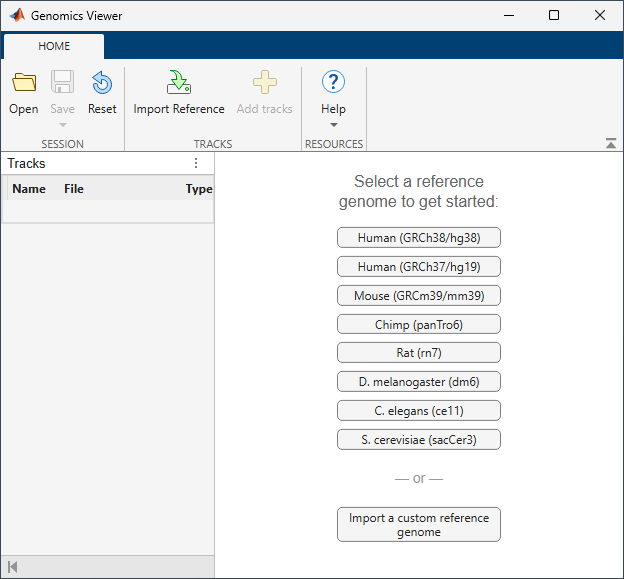
Task: Select Human (GRCh37/hg19) reference genome
Action: point(419,267)
